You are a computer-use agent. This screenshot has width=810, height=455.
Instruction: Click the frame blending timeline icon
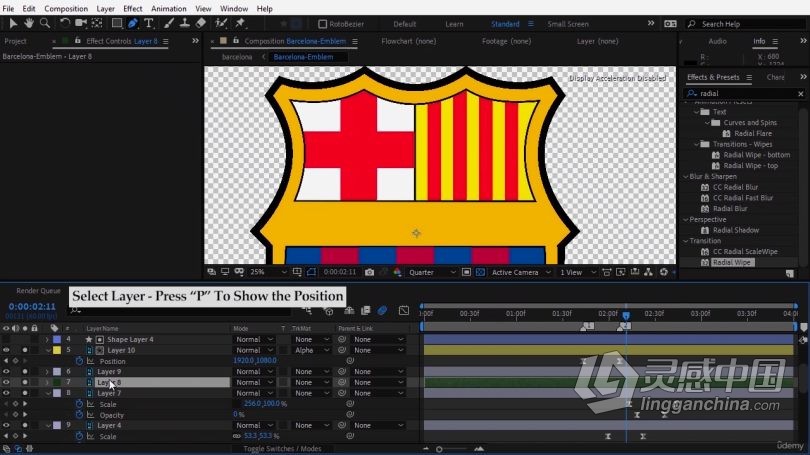[366, 310]
